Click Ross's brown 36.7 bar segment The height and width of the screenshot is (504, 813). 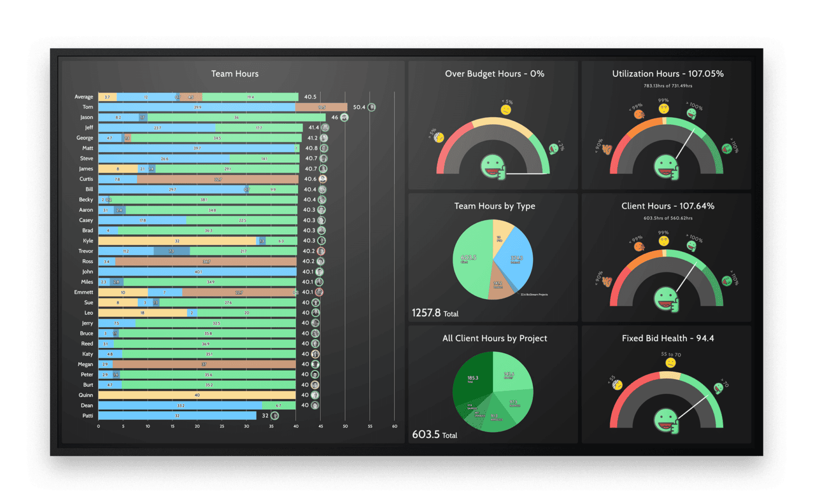(206, 261)
